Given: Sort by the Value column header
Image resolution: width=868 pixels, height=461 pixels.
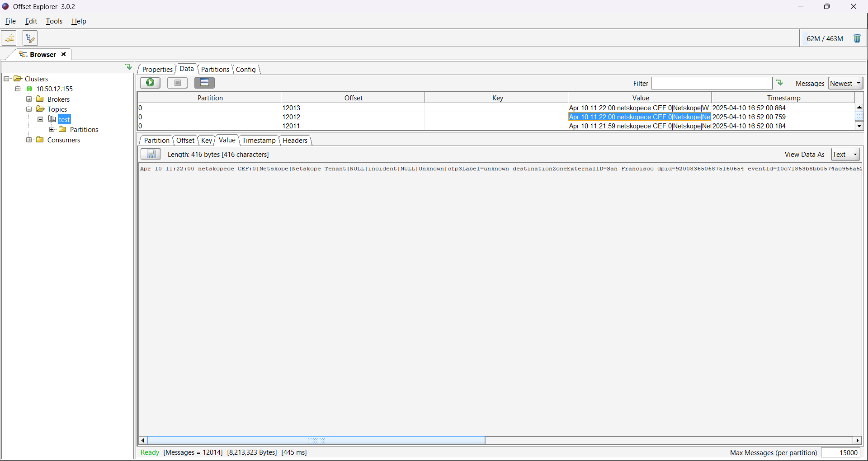Looking at the screenshot, I should 640,98.
